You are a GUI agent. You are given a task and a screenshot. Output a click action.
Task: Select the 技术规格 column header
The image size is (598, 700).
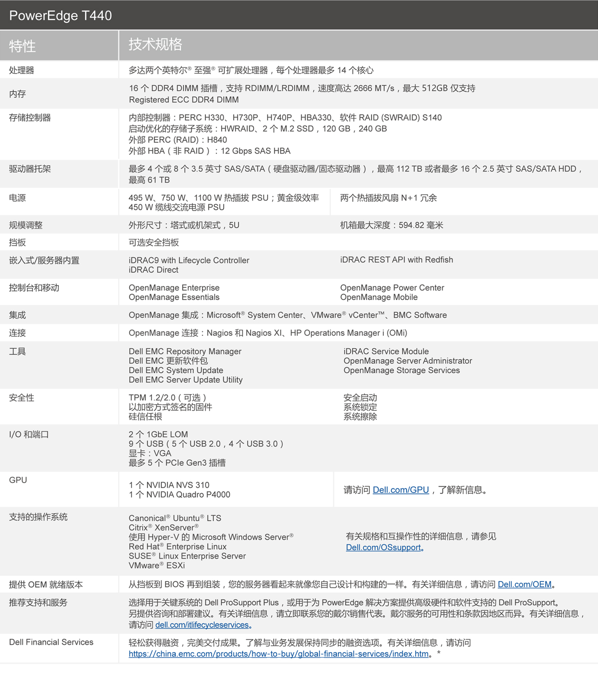(156, 45)
